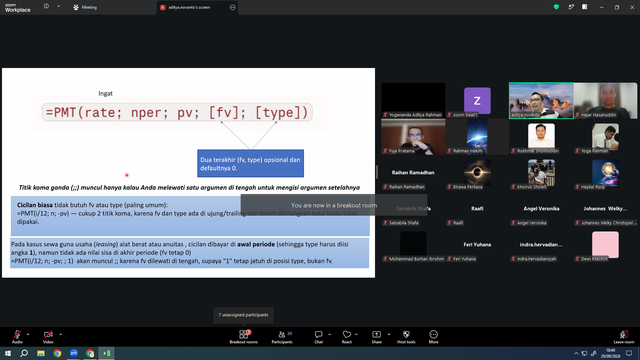Click blue note 'Dua terakhir (fv, type) opsional'
This screenshot has width=640, height=360.
pos(250,163)
